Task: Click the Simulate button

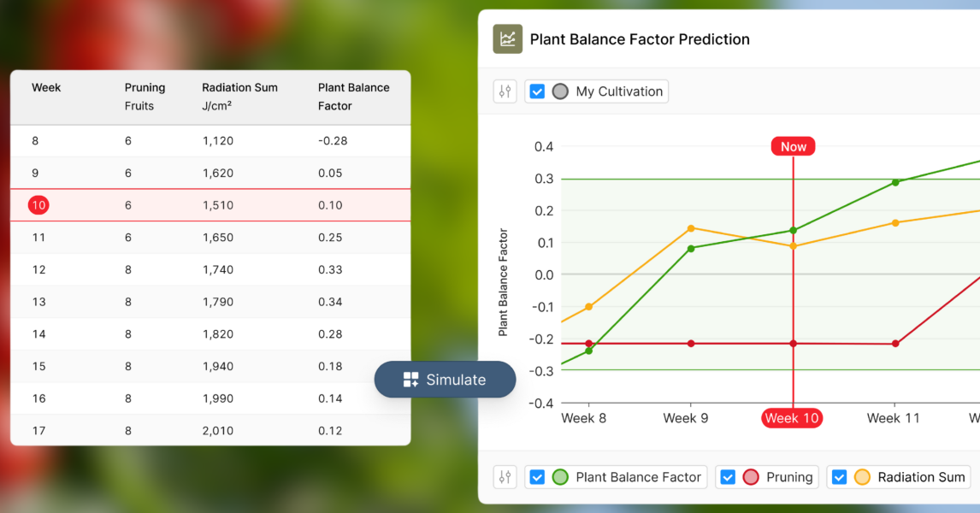Action: [445, 380]
